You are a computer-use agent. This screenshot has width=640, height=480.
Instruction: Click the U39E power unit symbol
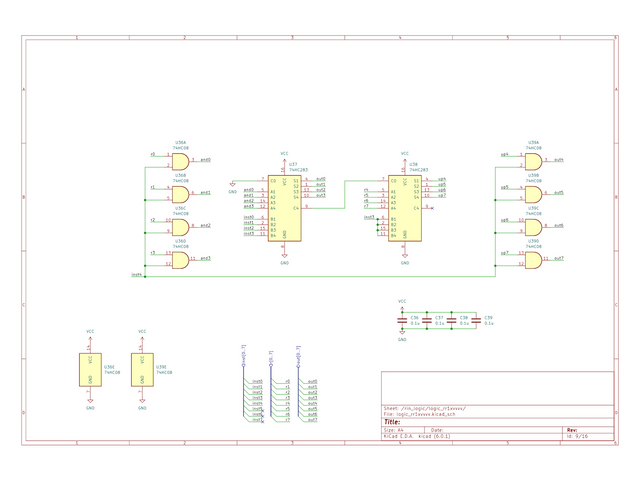point(142,369)
